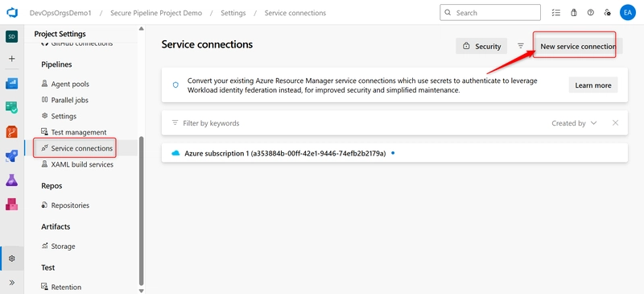Go to DevOpsOrgsDemo1 breadcrumb
Screen dimensions: 644x294
[x=60, y=13]
